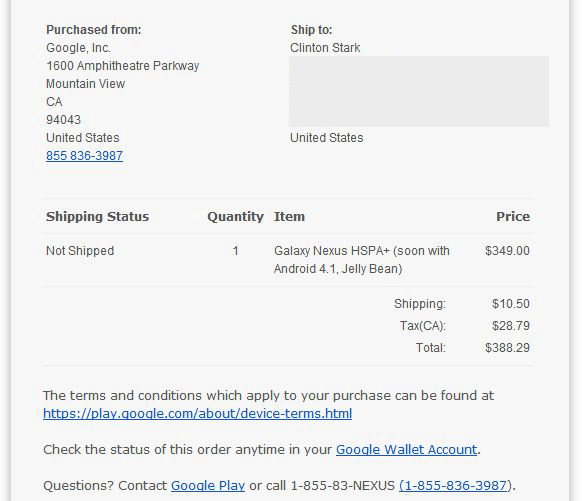582x501 pixels.
Task: Click the $388.29 total amount
Action: [507, 348]
